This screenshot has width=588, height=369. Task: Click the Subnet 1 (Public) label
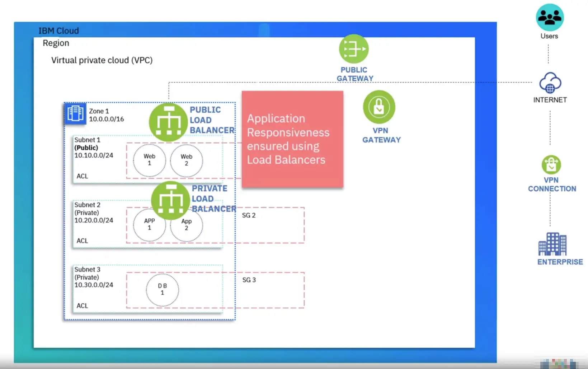coord(88,144)
